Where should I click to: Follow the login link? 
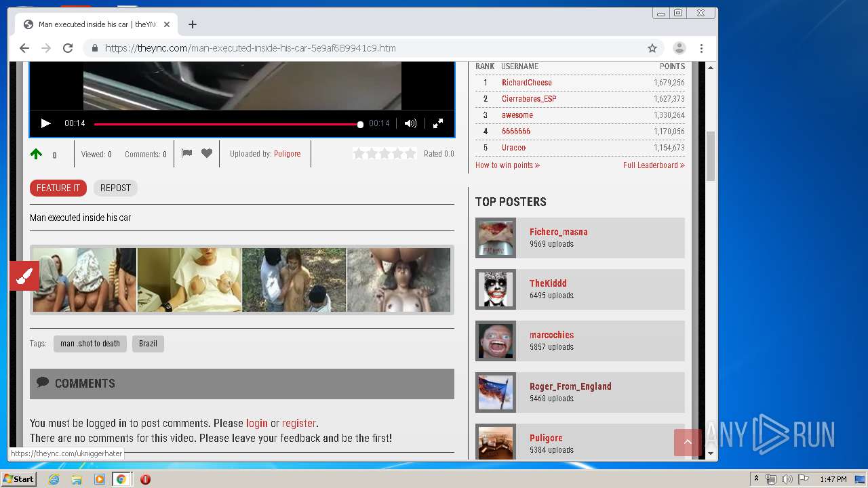[256, 423]
